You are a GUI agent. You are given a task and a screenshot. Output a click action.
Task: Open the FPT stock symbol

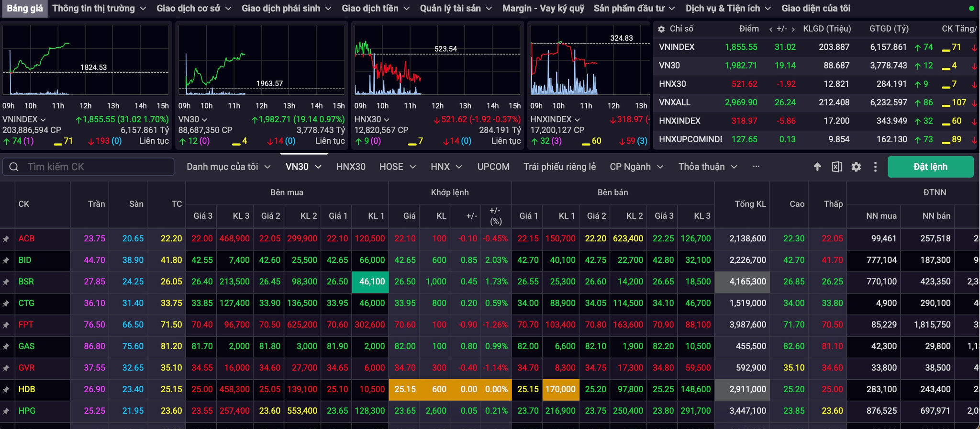[26, 325]
